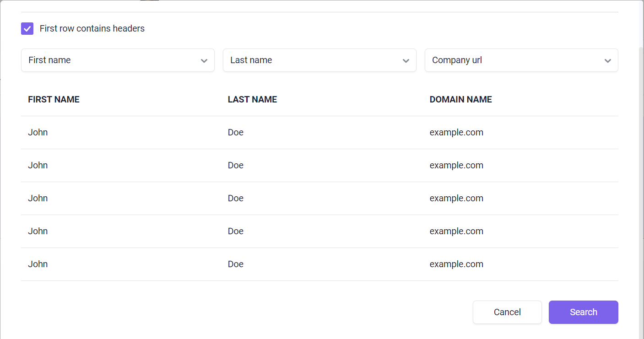Viewport: 644px width, 339px height.
Task: Open the Last name mapping dropdown
Action: pyautogui.click(x=319, y=60)
